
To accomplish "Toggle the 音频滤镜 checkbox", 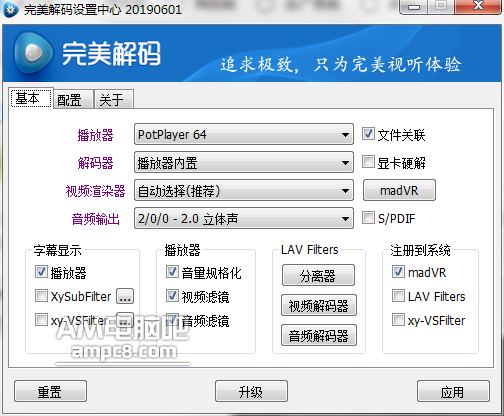I will coord(172,320).
